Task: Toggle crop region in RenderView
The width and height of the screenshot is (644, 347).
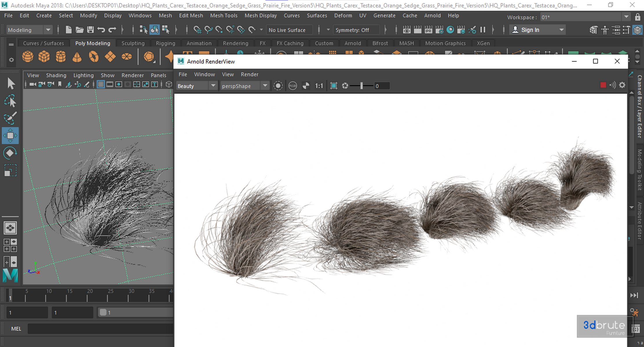Action: point(334,86)
